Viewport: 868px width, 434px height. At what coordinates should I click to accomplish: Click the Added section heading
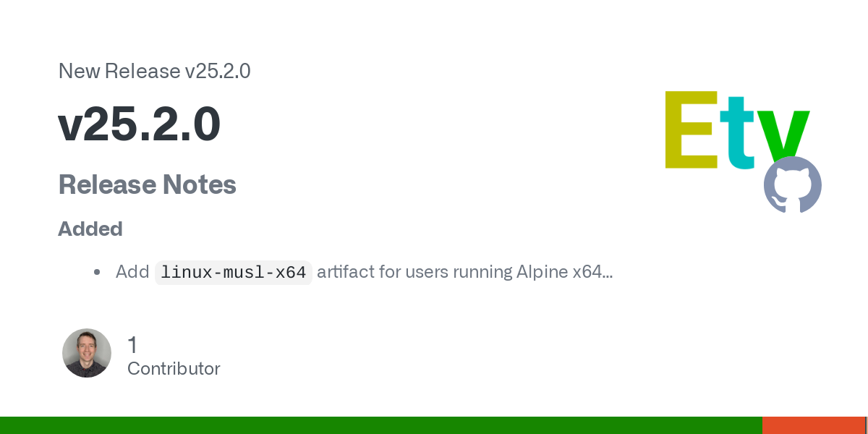point(90,229)
